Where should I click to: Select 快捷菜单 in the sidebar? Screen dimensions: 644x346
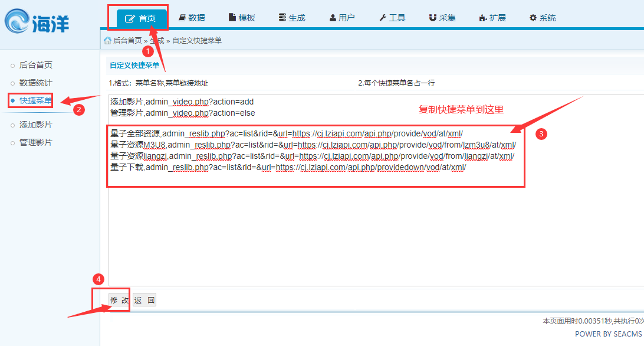click(36, 100)
